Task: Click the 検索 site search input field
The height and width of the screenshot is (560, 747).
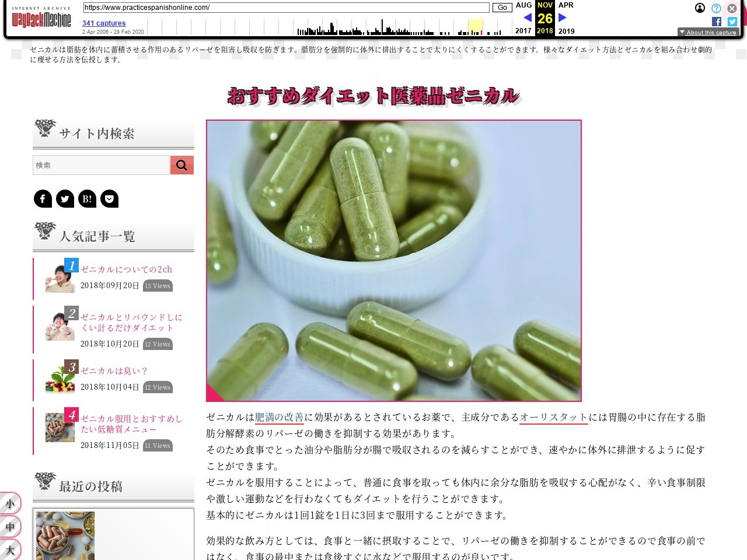Action: pyautogui.click(x=101, y=165)
